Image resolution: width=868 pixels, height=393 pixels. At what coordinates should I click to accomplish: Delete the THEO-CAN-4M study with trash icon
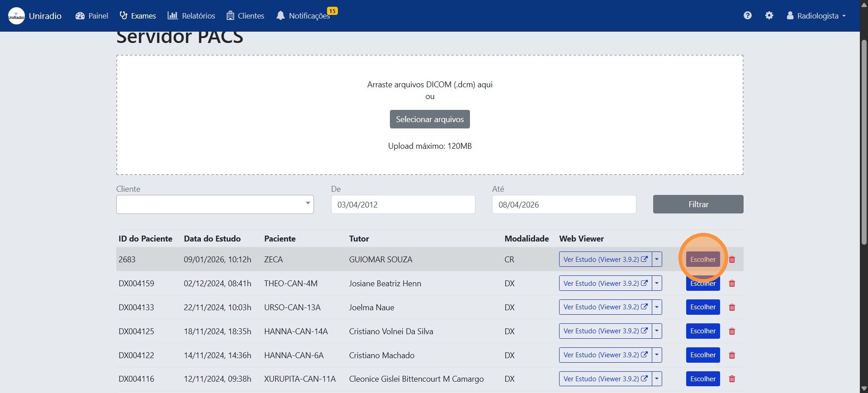[x=732, y=284]
